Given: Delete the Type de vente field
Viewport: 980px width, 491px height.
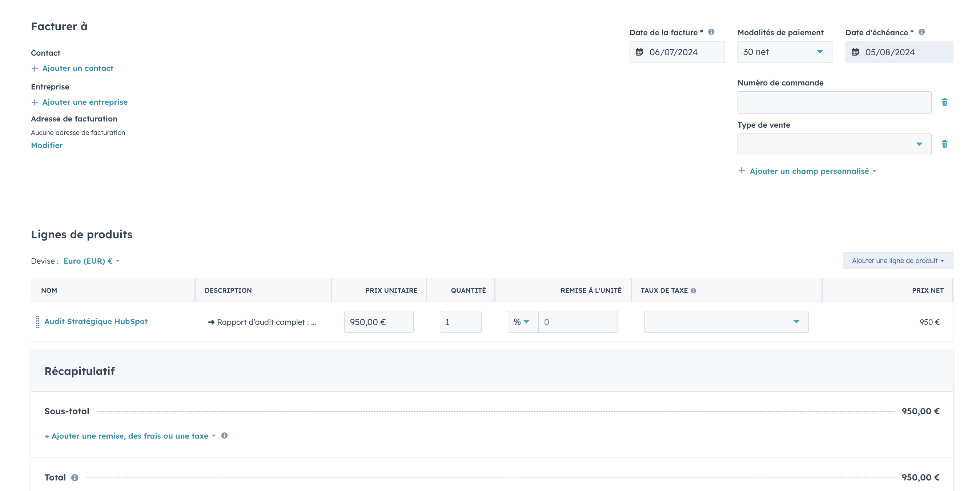Looking at the screenshot, I should (x=945, y=144).
